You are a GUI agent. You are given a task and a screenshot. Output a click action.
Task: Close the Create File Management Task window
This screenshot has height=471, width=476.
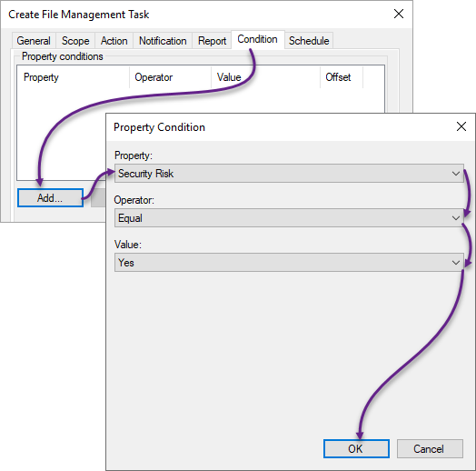[x=399, y=14]
